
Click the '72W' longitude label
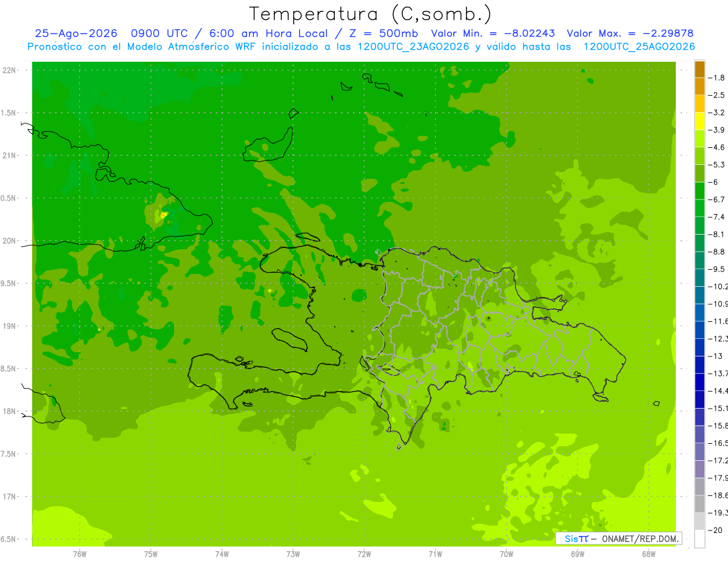click(x=365, y=554)
